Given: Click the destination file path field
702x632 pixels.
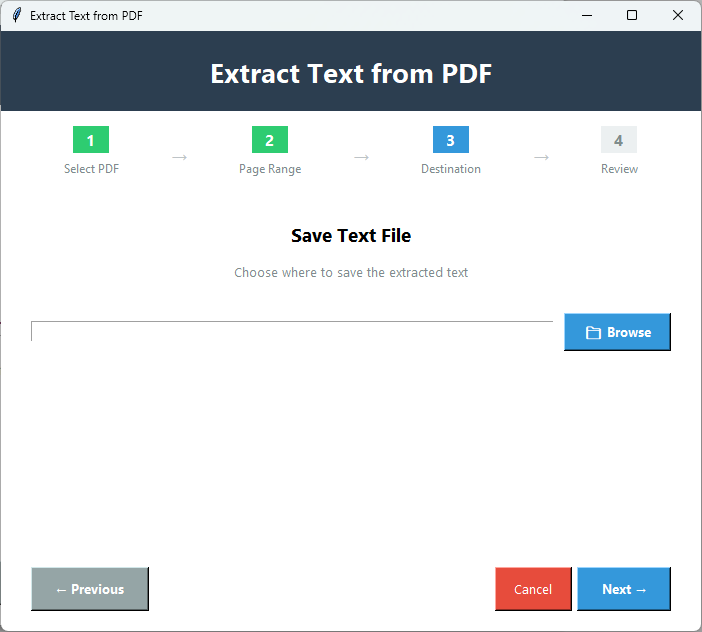Looking at the screenshot, I should [x=292, y=331].
